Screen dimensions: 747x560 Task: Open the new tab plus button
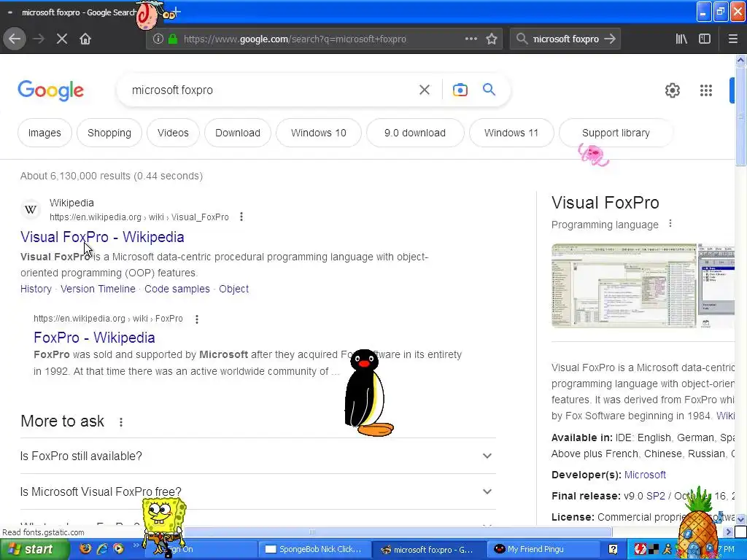[177, 11]
